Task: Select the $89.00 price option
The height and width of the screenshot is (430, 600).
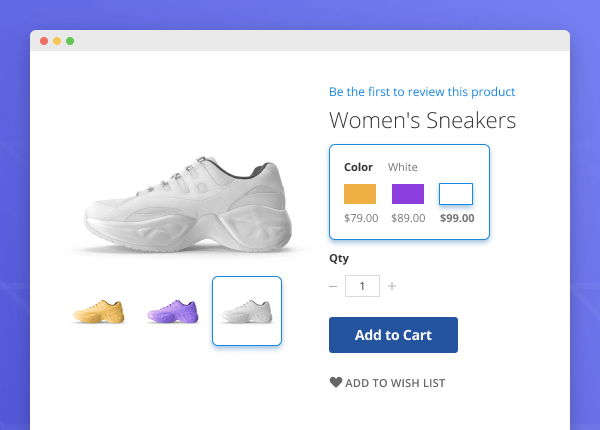Action: [x=408, y=218]
